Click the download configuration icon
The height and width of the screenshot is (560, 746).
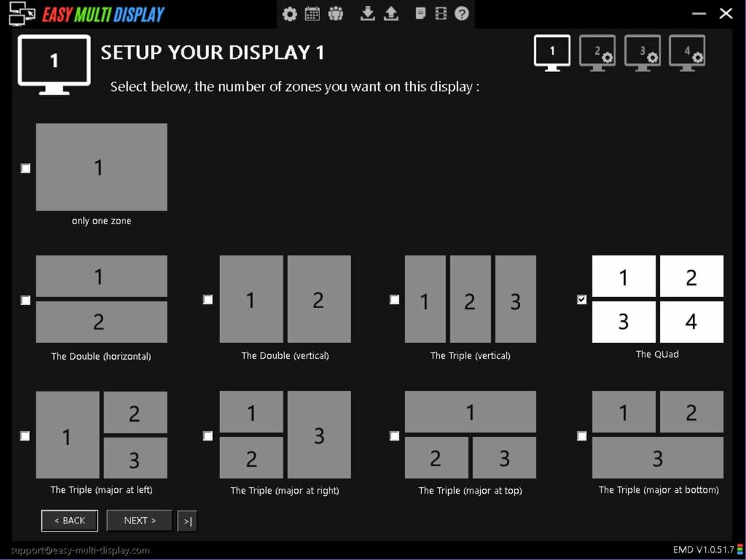(x=367, y=13)
